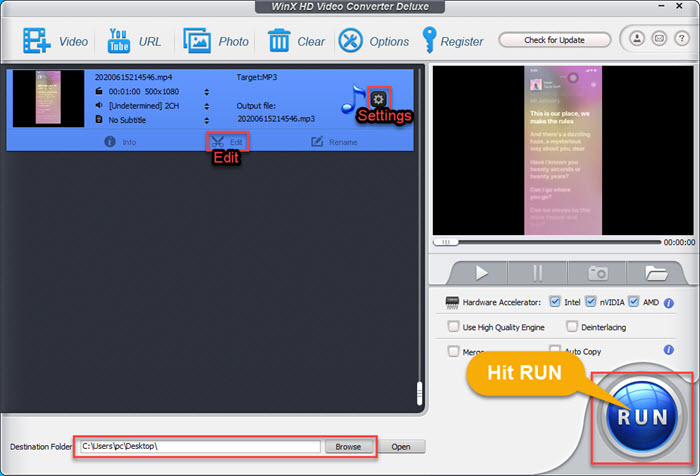Image resolution: width=700 pixels, height=476 pixels.
Task: Open the Photo slideshow tool
Action: pyautogui.click(x=216, y=41)
